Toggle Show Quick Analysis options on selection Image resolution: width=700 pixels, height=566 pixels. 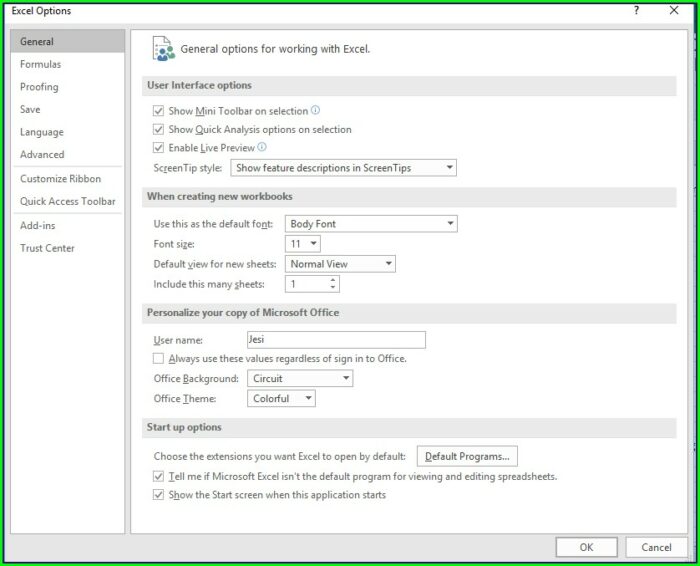[158, 129]
